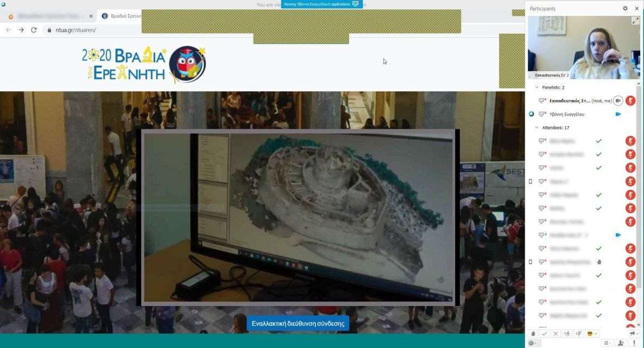This screenshot has width=644, height=348.
Task: Collapse the Attendees: 17 section
Action: tap(537, 128)
